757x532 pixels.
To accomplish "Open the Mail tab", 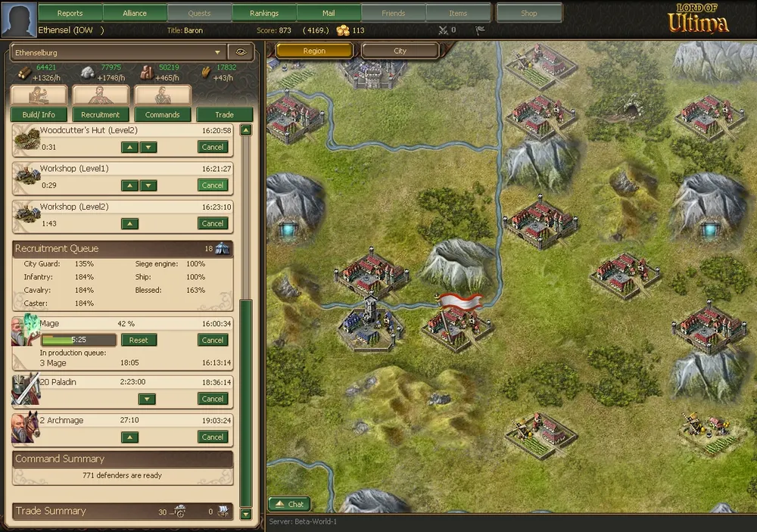I will click(x=329, y=13).
